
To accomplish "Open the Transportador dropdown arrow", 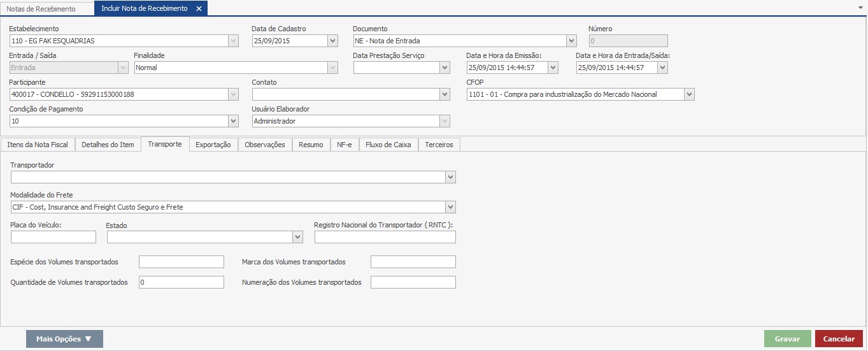I will [x=450, y=177].
